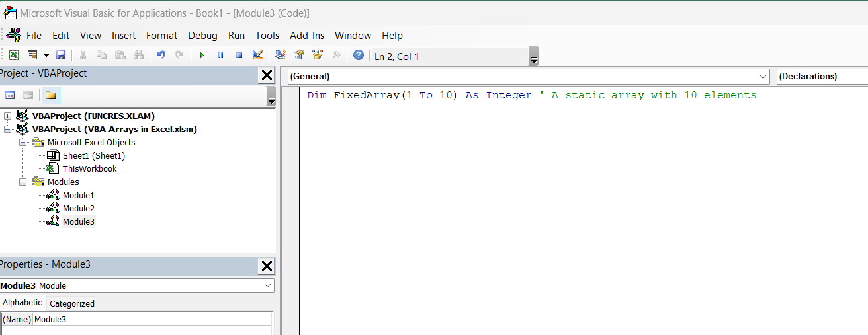
Task: Open the Help menu
Action: (x=392, y=36)
